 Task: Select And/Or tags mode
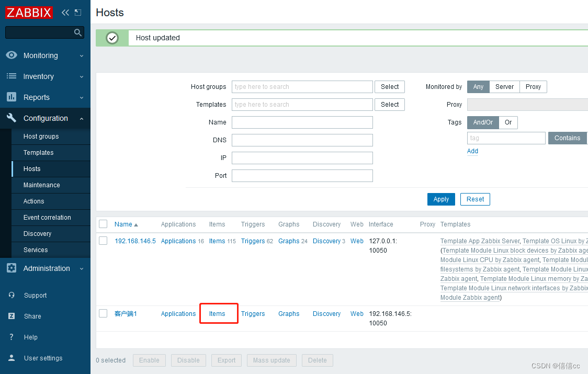483,122
